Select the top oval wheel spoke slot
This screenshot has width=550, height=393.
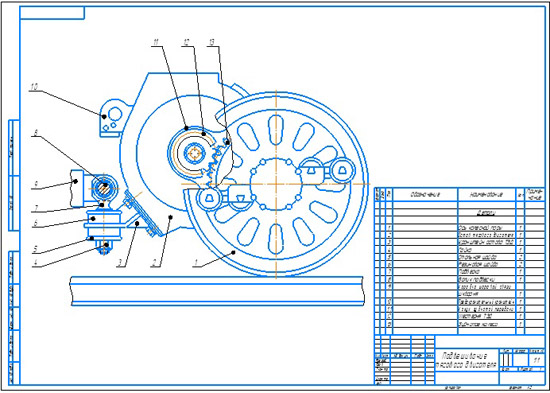[x=276, y=129]
